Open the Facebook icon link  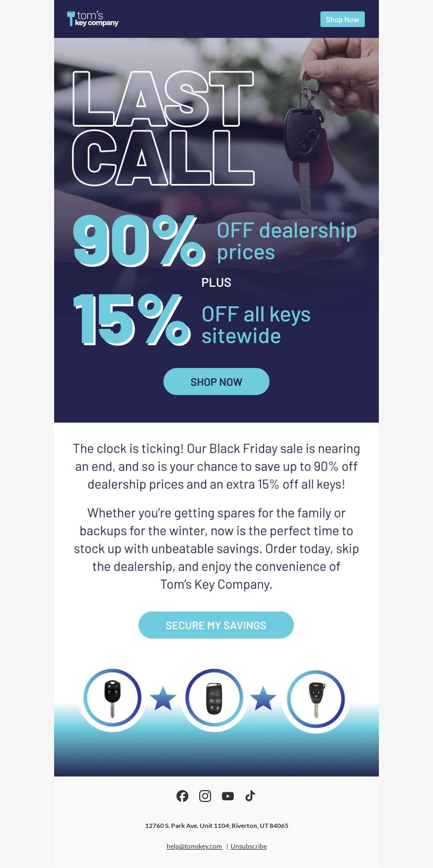click(182, 795)
